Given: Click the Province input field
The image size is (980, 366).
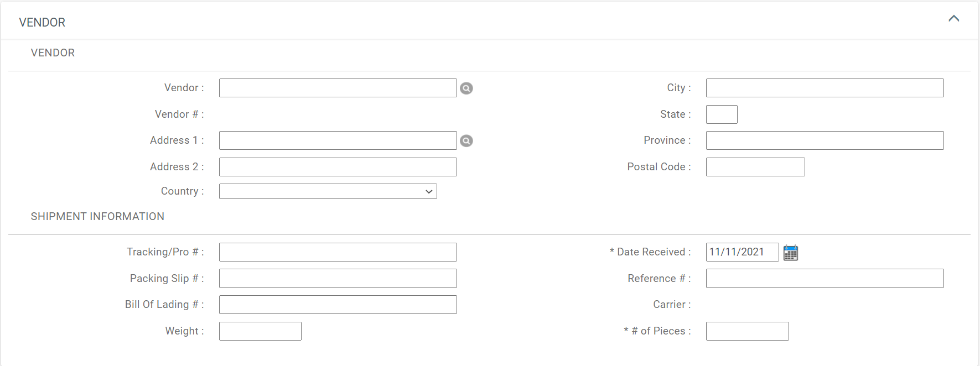Looking at the screenshot, I should [825, 140].
